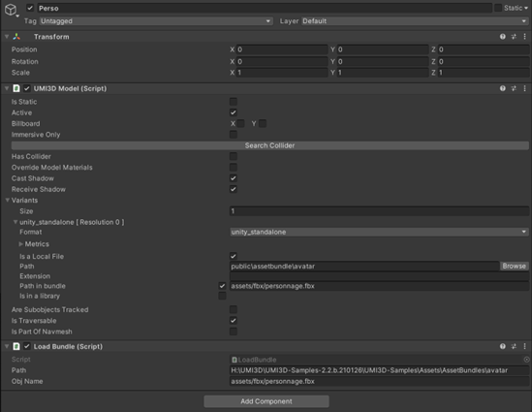Click the Search Collider button
Image resolution: width=532 pixels, height=412 pixels.
tap(270, 145)
